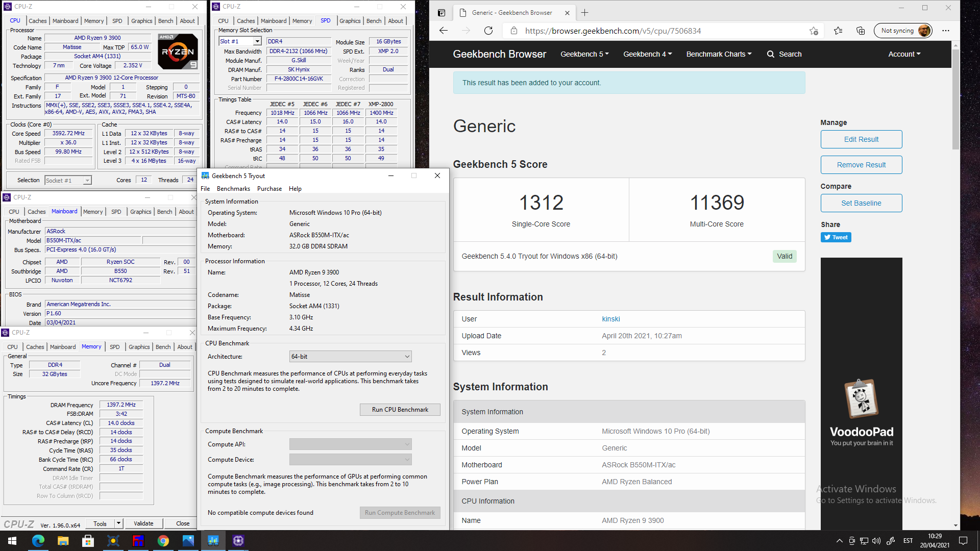Click the Valid status badge
The image size is (980, 551).
coord(785,256)
